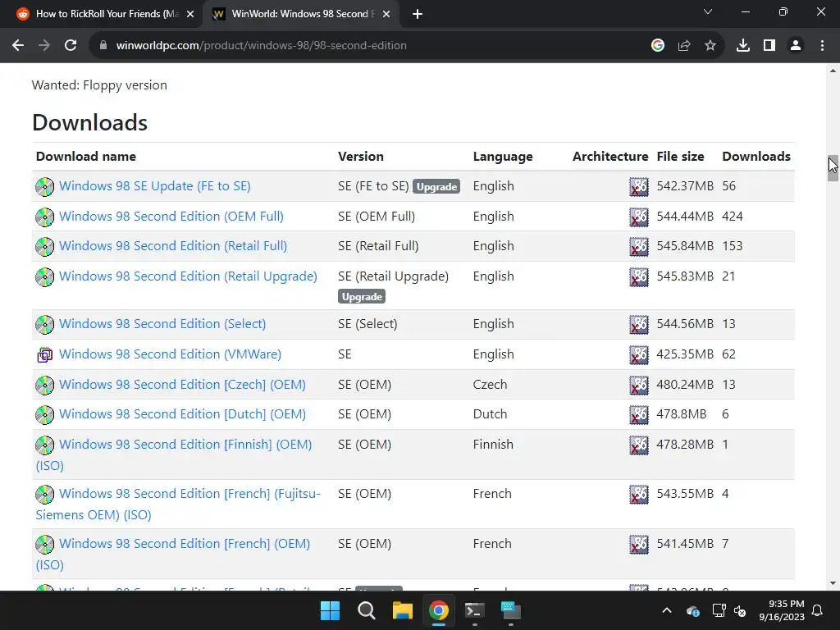Bookmark this page with the star icon
The height and width of the screenshot is (630, 840).
tap(710, 46)
